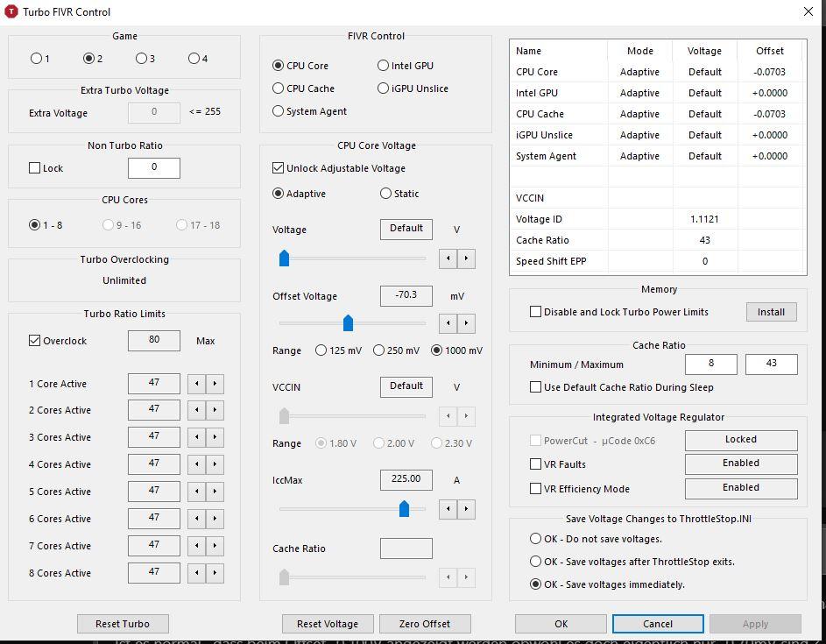Click the Reset Voltage button
The image size is (826, 644).
pos(328,624)
